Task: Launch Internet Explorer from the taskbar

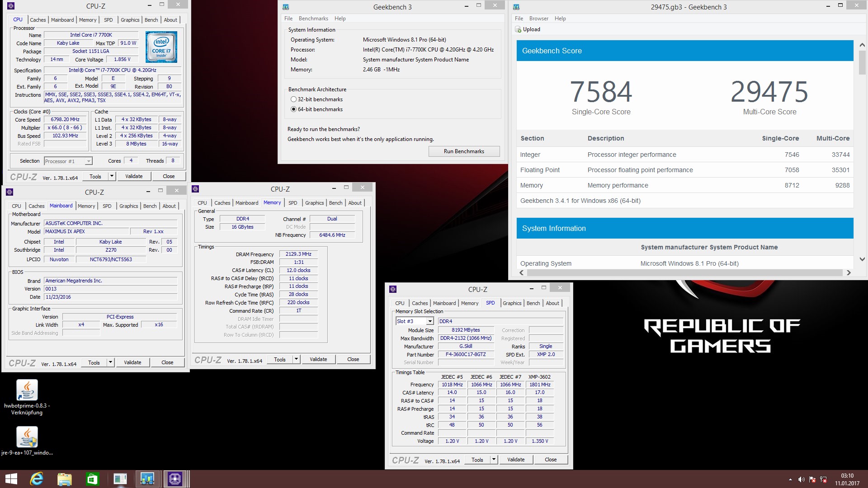Action: tap(37, 479)
